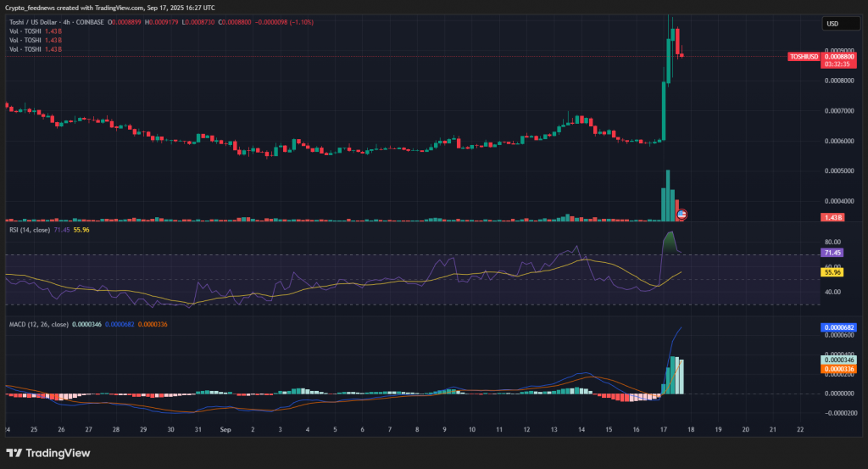Click the yellow RSI average label 55.96
This screenshot has width=868, height=469.
point(832,271)
